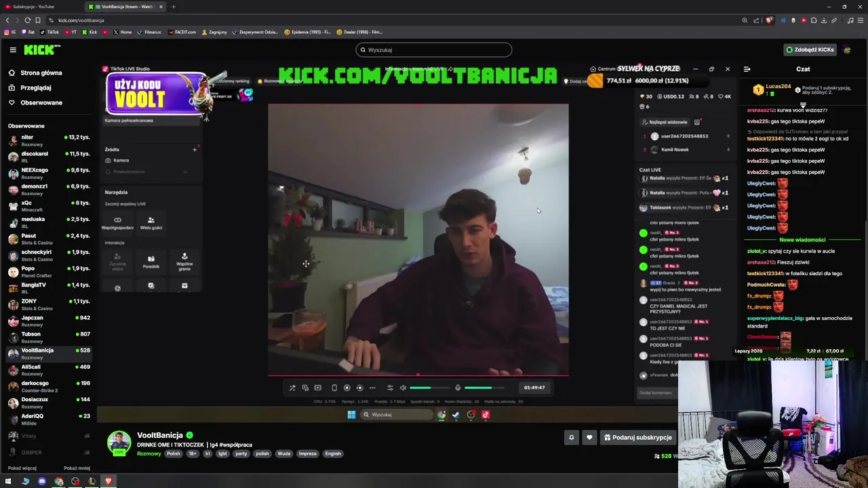This screenshot has width=868, height=488.
Task: Mute the microphone icon in TikTok Studio
Action: (x=458, y=388)
